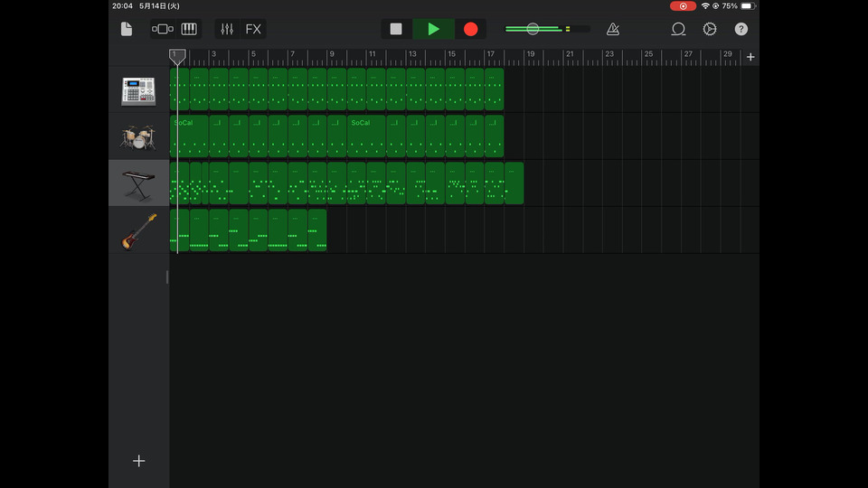Image resolution: width=868 pixels, height=488 pixels.
Task: Select the first drum machine region
Action: coord(179,89)
